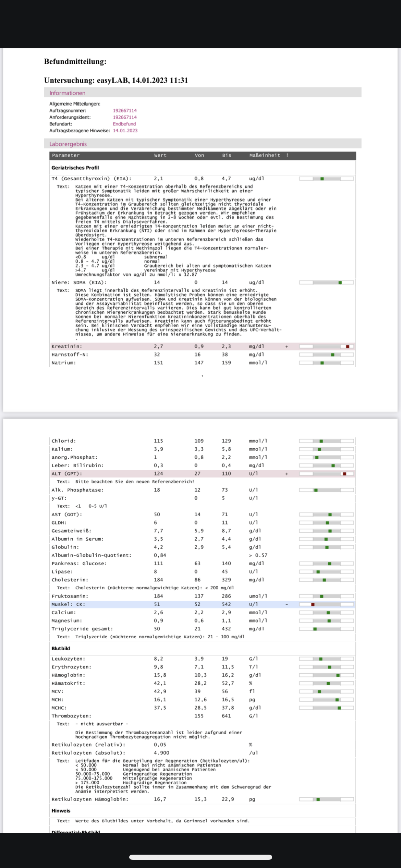Select the Retikulozyten (absolut) value 4.900
This screenshot has height=868, width=401.
click(x=161, y=753)
